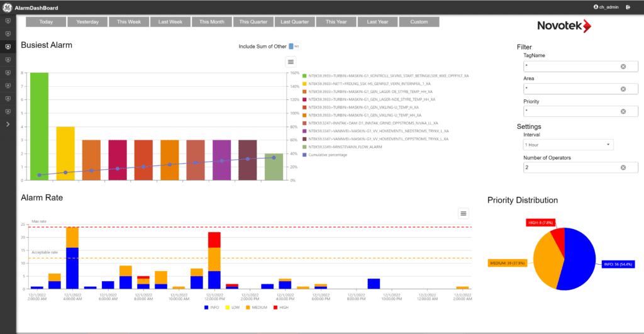Viewport: 644px width, 334px height.
Task: Clear Number of Operators using its X icon
Action: coord(623,167)
